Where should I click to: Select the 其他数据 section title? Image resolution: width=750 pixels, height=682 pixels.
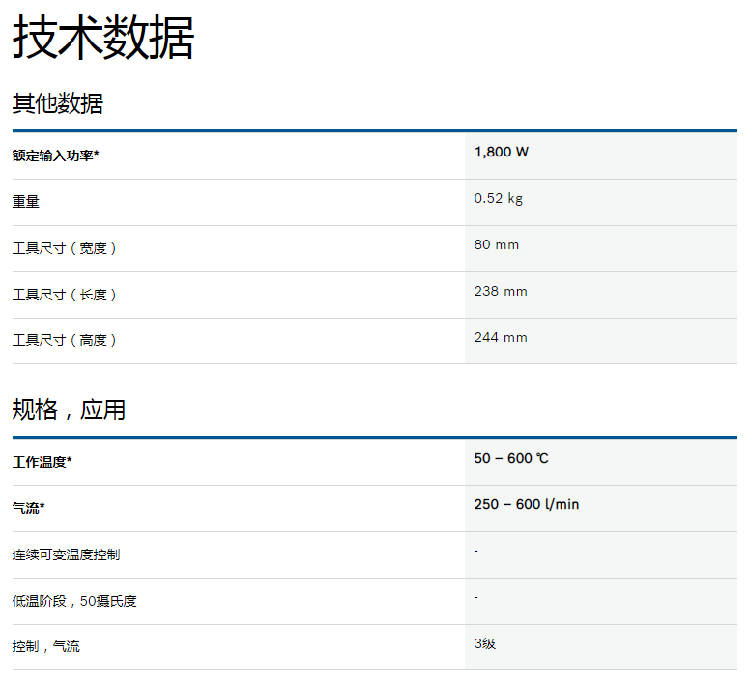click(x=57, y=103)
